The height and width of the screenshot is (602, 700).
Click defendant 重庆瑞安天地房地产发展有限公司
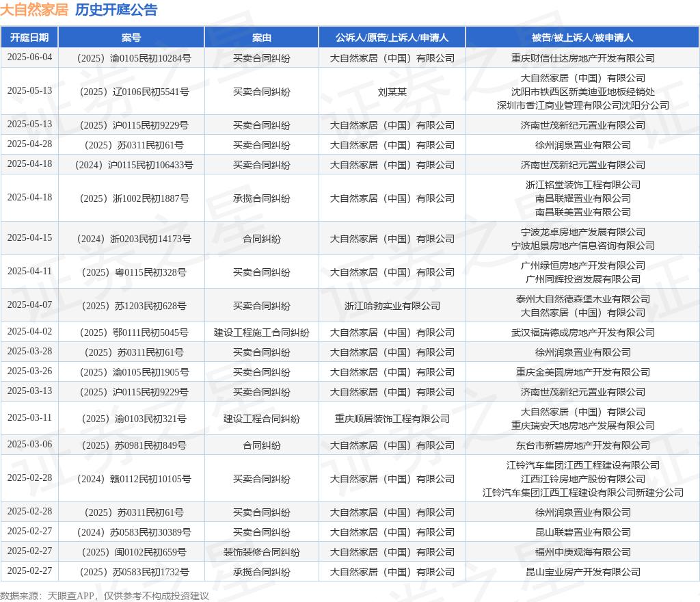tap(582, 426)
